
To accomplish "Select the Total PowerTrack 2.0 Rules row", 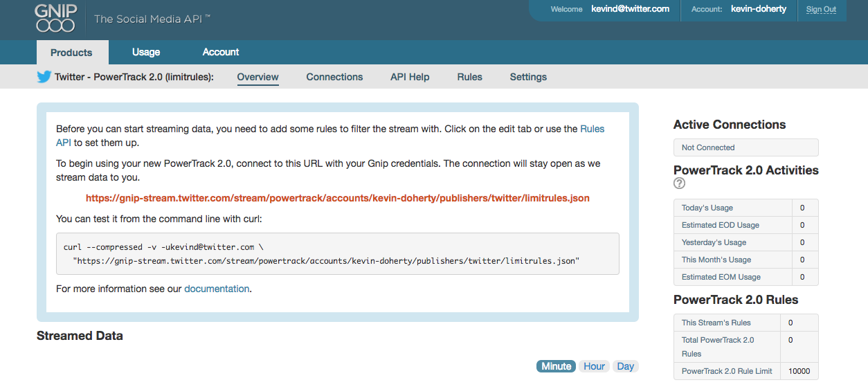I will [746, 347].
